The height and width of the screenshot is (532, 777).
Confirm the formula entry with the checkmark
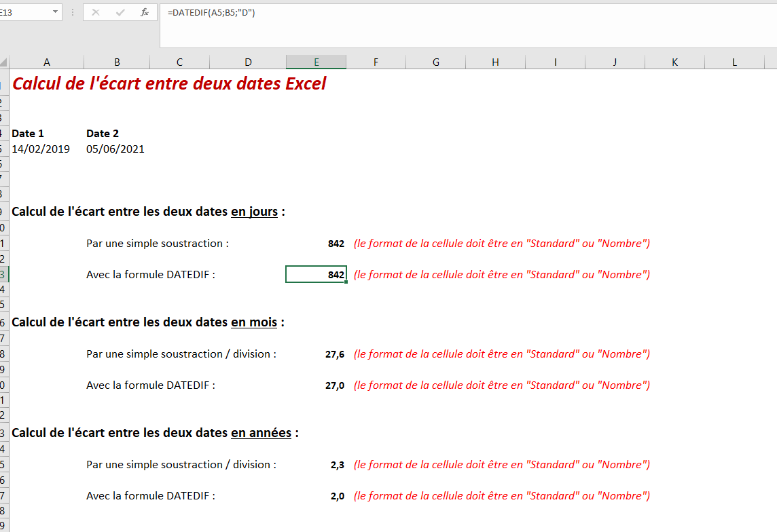[x=120, y=12]
